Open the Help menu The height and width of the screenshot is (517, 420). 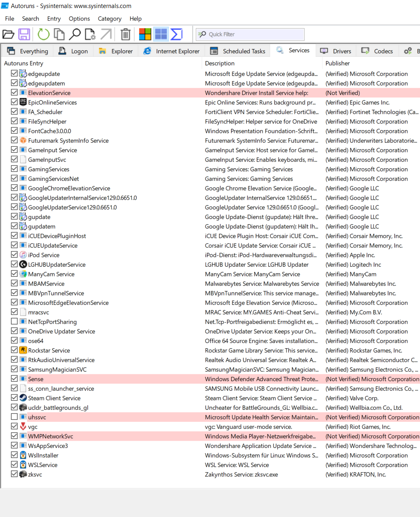point(135,18)
